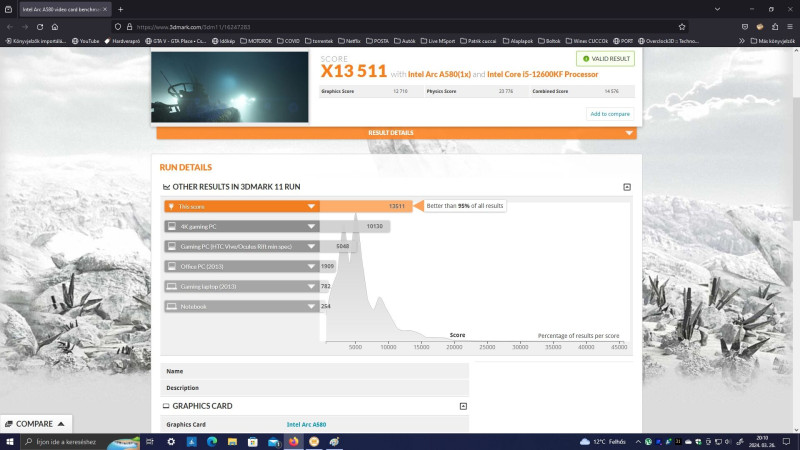This screenshot has width=800, height=450.
Task: Switch to Firefox on taskbar
Action: coord(293,442)
